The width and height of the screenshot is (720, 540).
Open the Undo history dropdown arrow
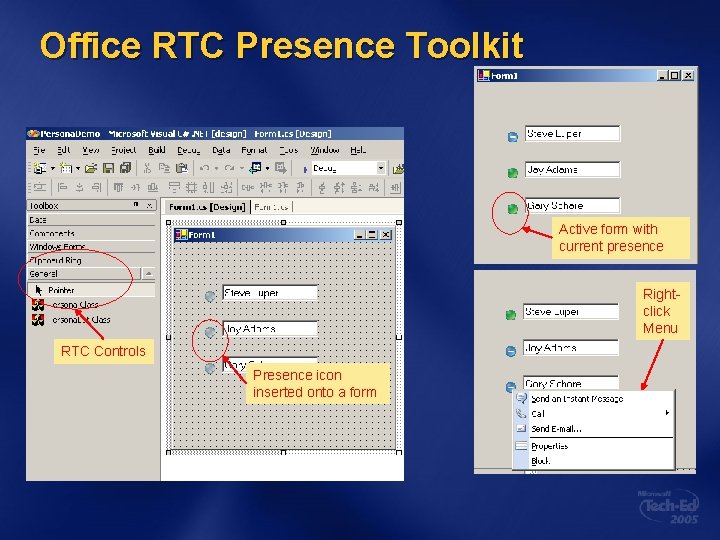[x=216, y=169]
